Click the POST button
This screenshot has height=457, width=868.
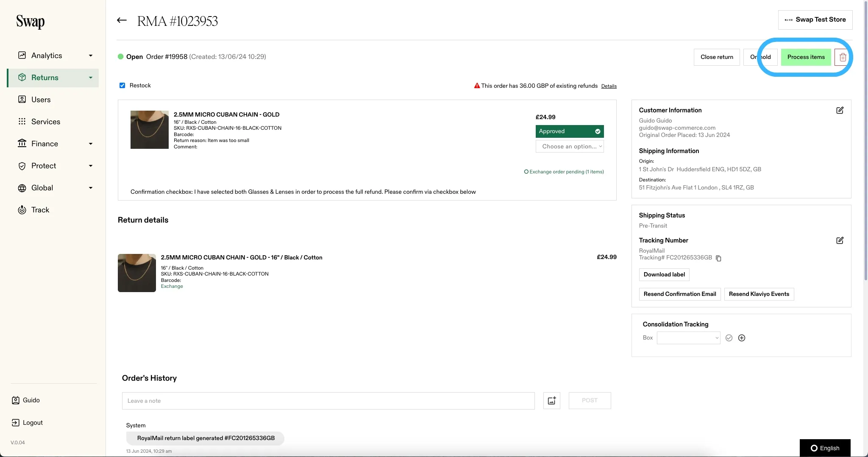click(590, 401)
